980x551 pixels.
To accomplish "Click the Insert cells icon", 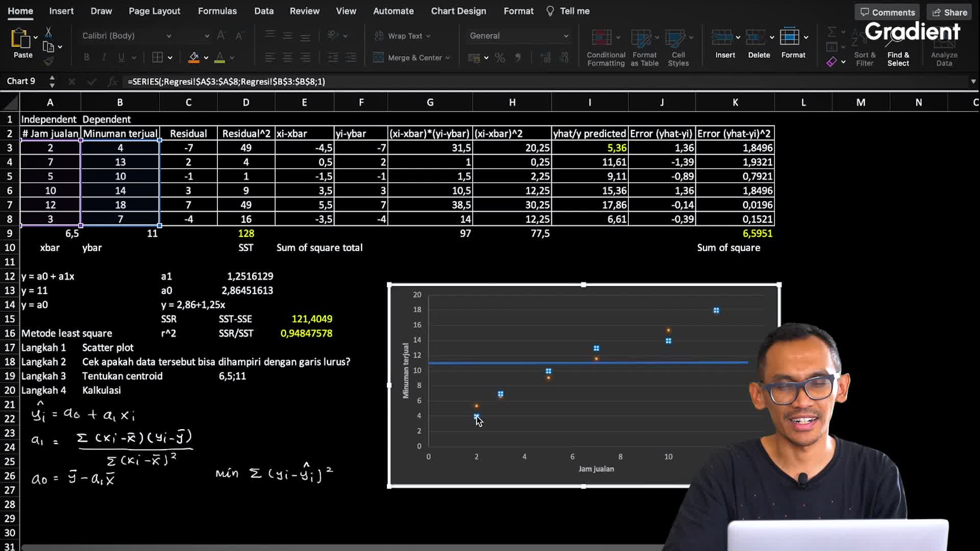I will point(722,37).
